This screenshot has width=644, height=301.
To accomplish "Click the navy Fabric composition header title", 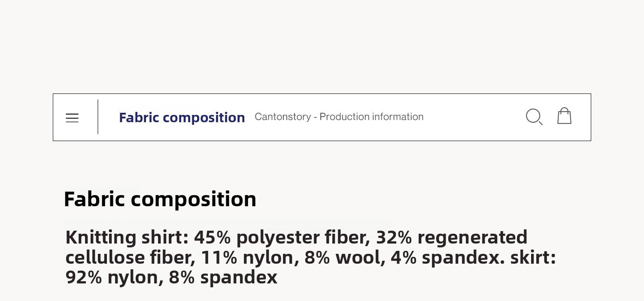I will coord(182,117).
